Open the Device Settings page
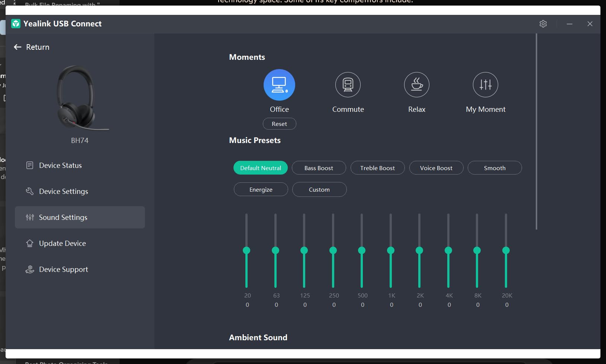The width and height of the screenshot is (606, 364). coord(80,191)
